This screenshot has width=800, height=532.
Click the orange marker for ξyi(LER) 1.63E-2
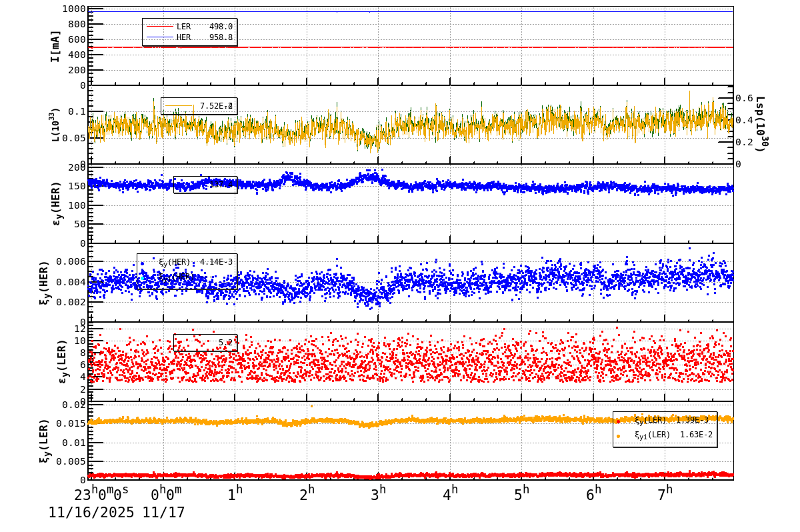[618, 436]
